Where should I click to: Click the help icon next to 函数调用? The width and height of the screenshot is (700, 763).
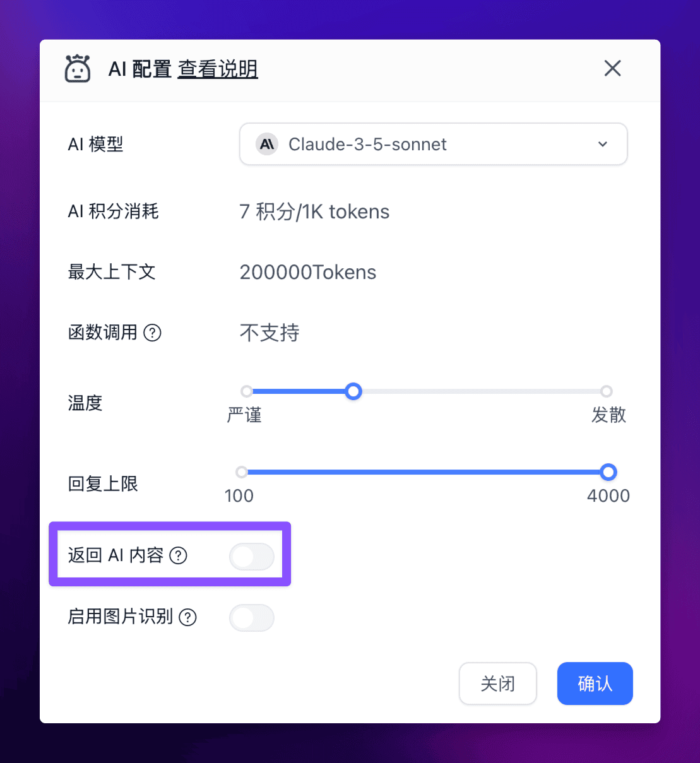[x=153, y=333]
